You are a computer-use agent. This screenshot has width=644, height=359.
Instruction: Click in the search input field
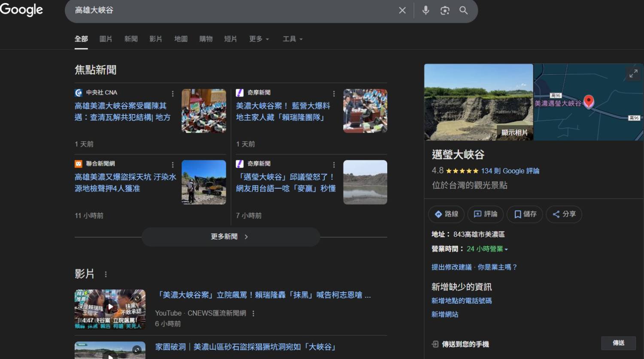click(232, 10)
